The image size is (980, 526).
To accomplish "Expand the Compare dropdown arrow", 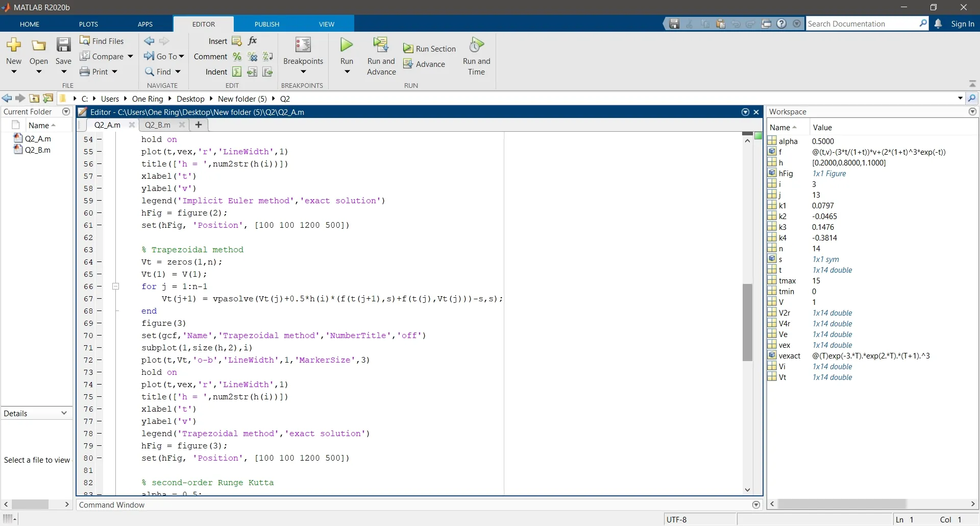I will click(x=130, y=57).
